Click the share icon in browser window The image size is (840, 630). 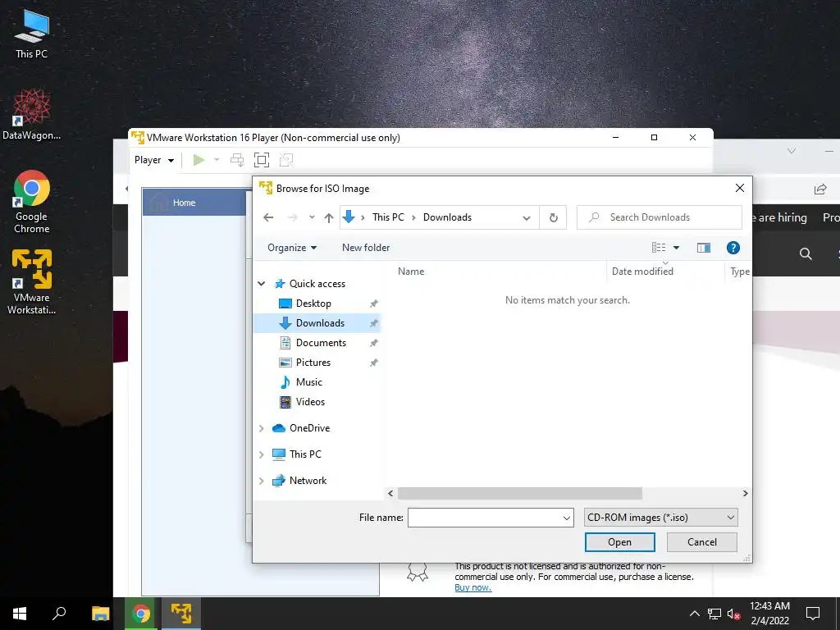point(820,189)
